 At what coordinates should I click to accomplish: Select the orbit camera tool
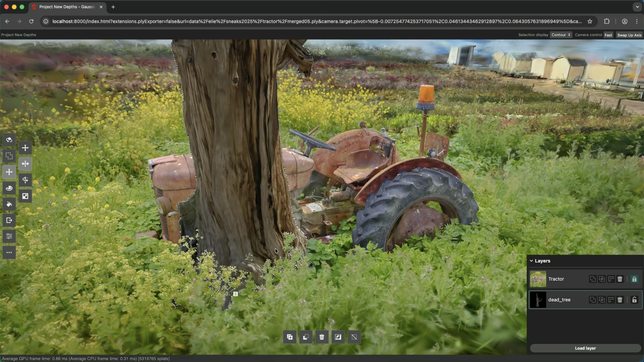9,140
